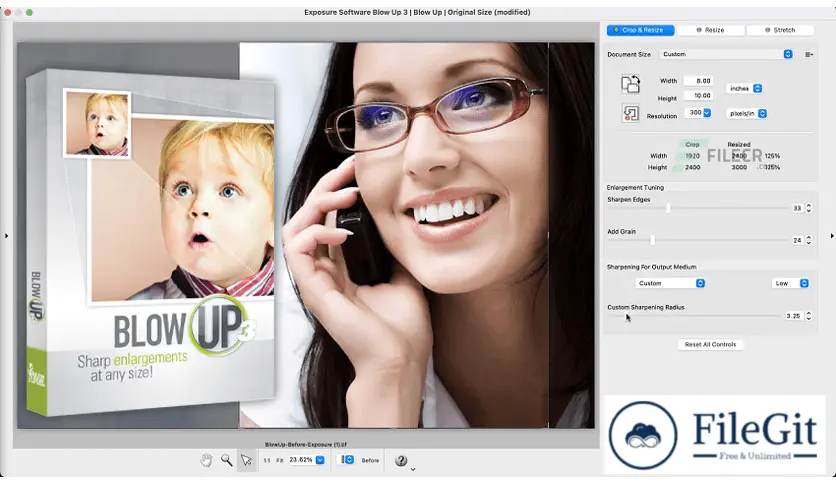Click the 1:1 zoom button

(x=267, y=460)
